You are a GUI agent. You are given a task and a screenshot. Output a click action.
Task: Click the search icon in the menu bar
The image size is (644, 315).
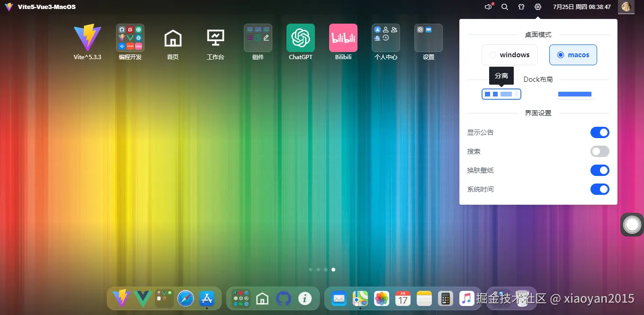pos(505,7)
